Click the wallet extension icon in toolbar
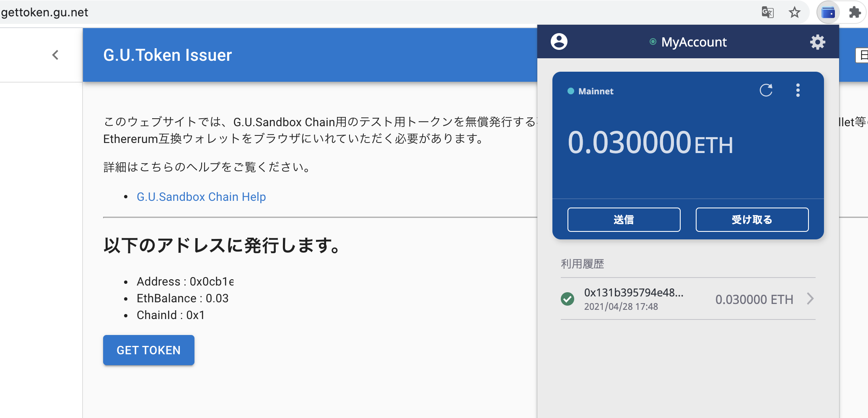868x418 pixels. 828,13
